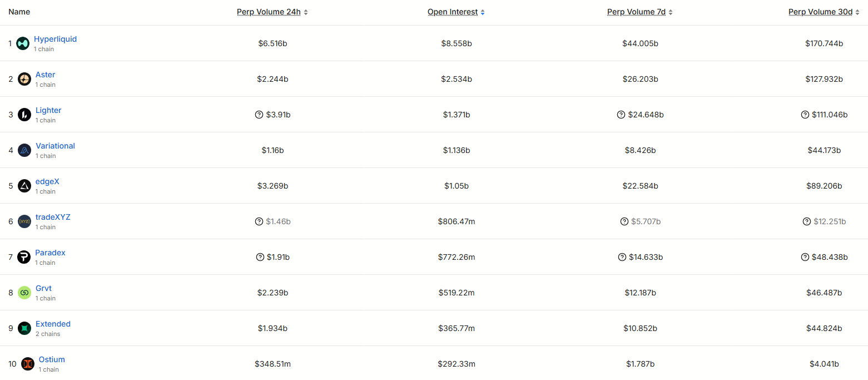Open the Variational protocol link
This screenshot has height=380, width=868.
(55, 146)
